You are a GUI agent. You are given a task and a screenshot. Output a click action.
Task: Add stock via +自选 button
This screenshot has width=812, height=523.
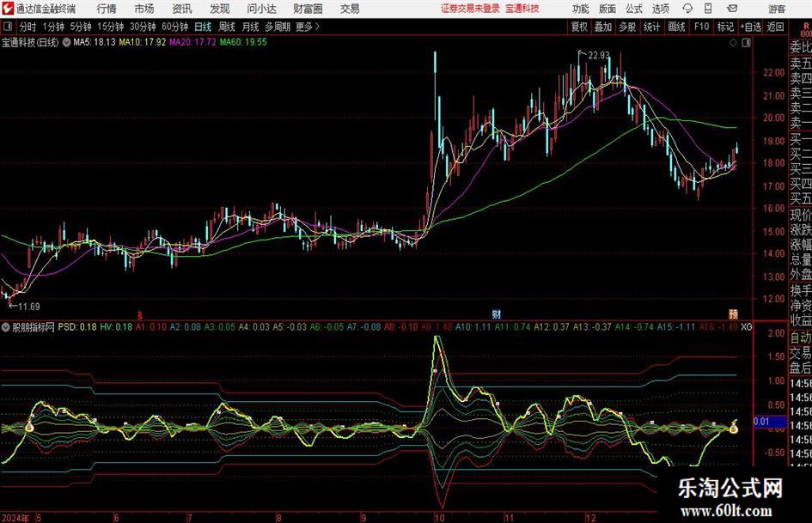(x=750, y=27)
